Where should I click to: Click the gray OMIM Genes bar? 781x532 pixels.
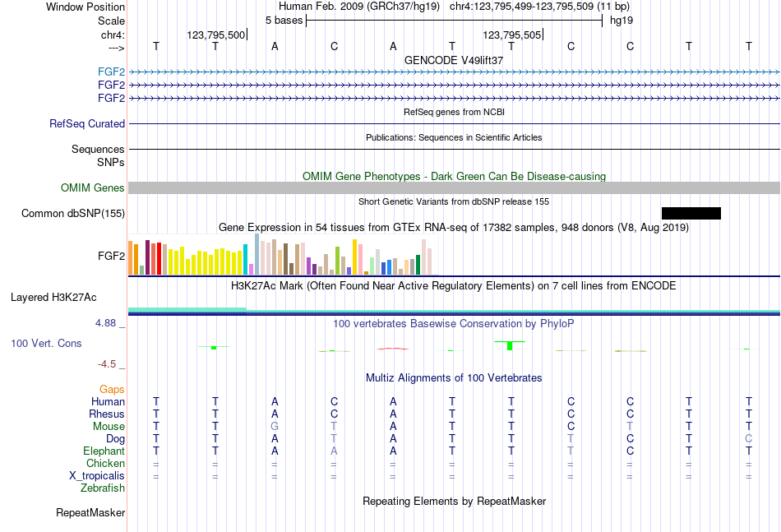point(455,187)
